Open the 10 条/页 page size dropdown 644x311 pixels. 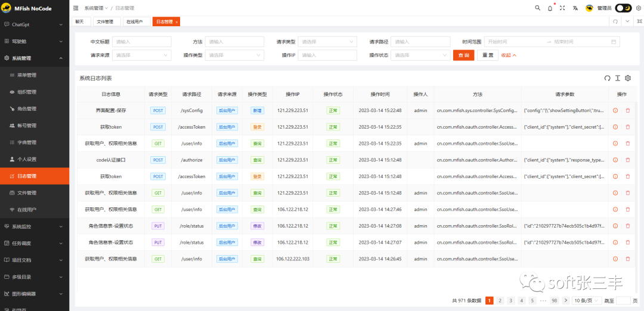pyautogui.click(x=587, y=301)
